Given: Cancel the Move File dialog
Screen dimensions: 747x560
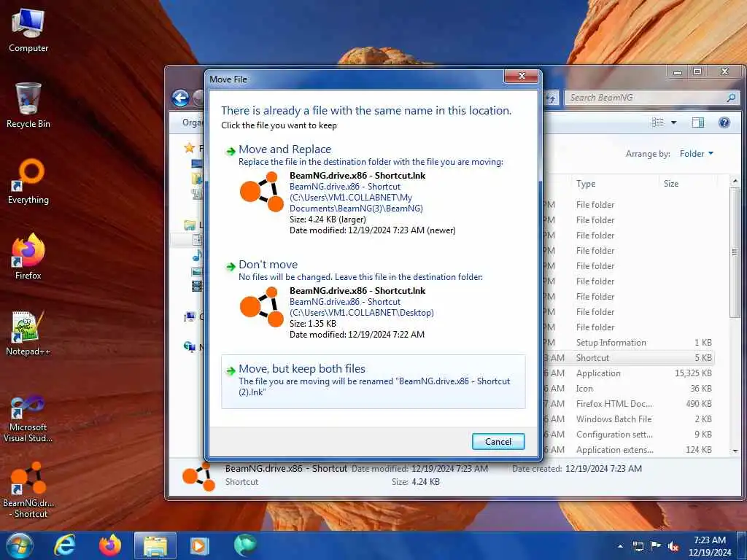Looking at the screenshot, I should pos(498,441).
